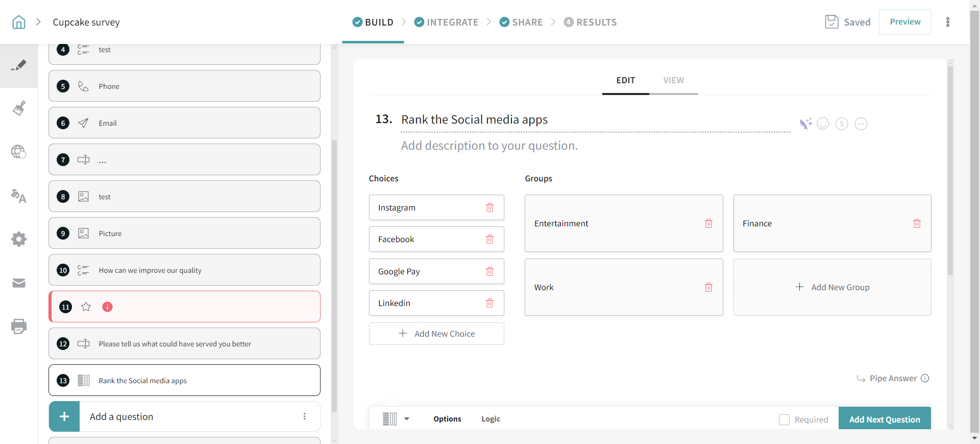
Task: Delete the Google Pay choice
Action: click(x=489, y=271)
